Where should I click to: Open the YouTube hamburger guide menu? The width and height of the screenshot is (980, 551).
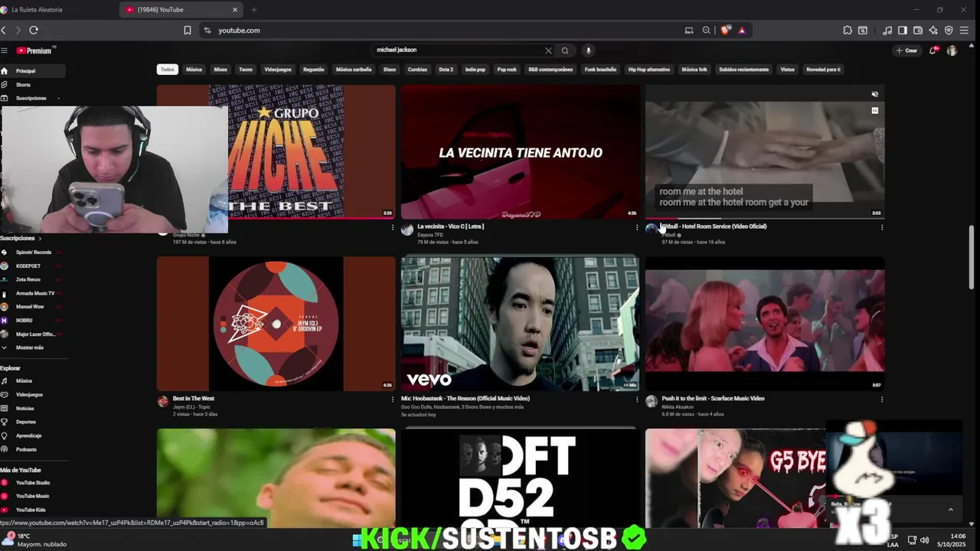pyautogui.click(x=4, y=51)
